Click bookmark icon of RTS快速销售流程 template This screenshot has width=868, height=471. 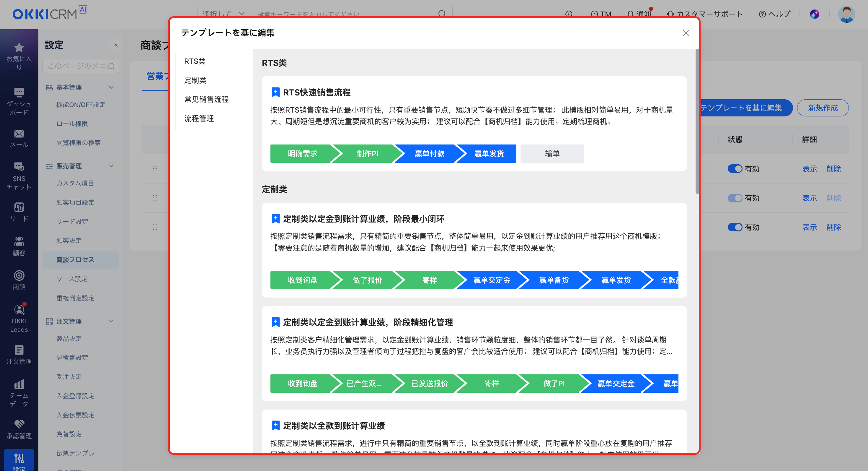click(275, 92)
